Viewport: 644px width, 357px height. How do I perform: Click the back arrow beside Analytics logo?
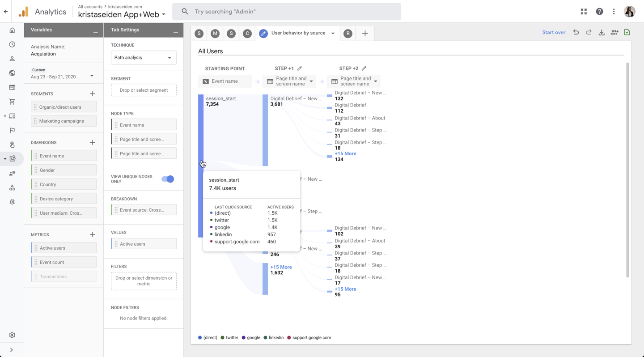6,12
